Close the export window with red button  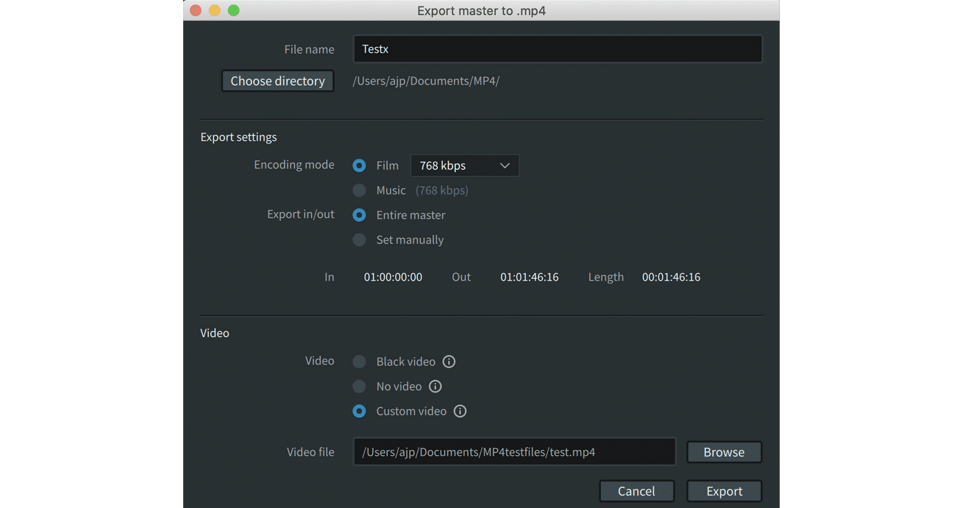click(x=196, y=11)
